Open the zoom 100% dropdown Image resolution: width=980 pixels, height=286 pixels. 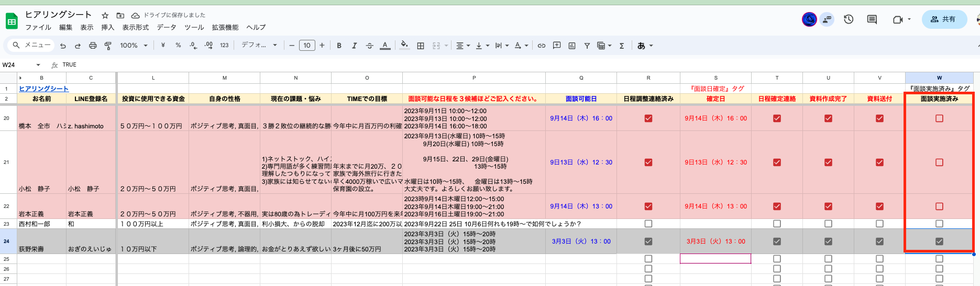pyautogui.click(x=134, y=46)
